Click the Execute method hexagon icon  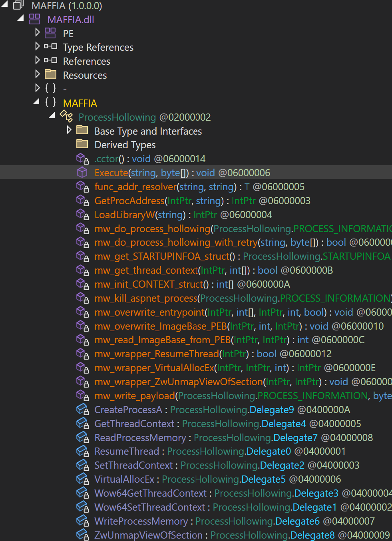[x=82, y=172]
